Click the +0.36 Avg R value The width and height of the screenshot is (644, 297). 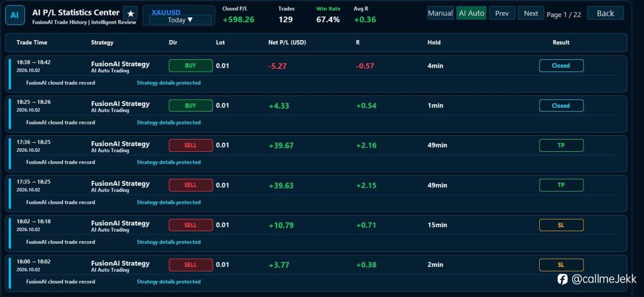365,20
